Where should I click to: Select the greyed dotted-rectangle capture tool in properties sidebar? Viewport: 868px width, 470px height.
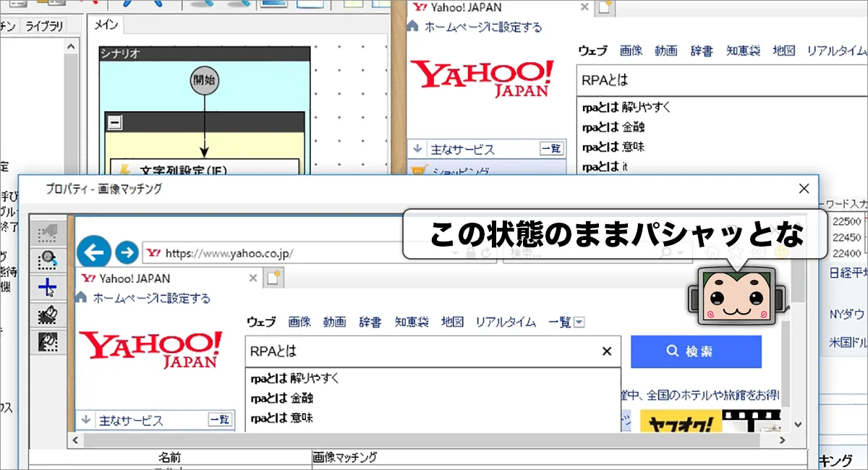(x=48, y=233)
